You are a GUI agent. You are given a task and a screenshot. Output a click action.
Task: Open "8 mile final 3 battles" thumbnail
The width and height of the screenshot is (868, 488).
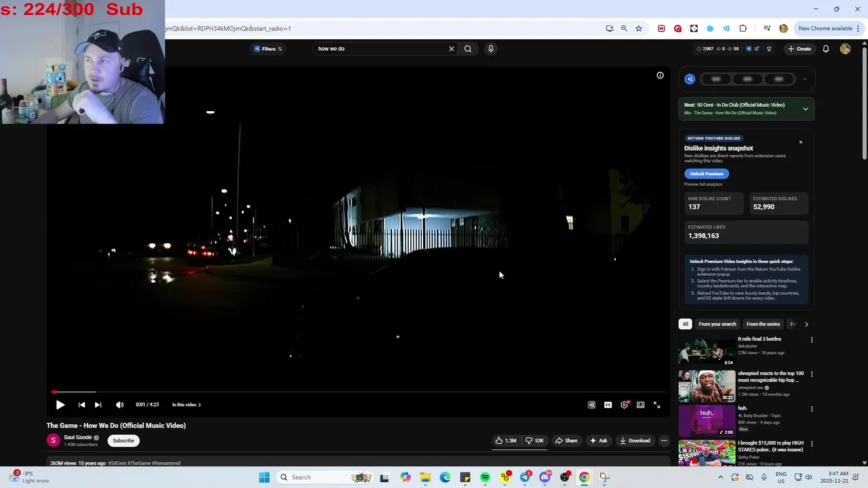[707, 351]
